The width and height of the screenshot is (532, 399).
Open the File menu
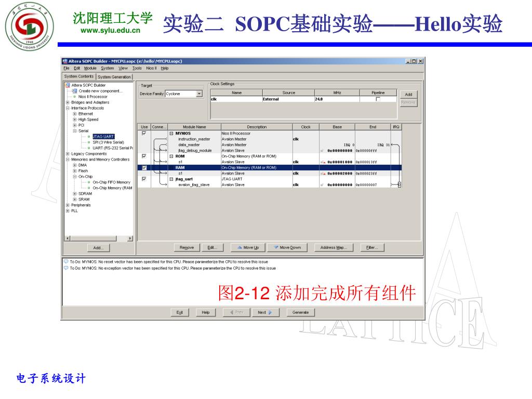coord(66,68)
